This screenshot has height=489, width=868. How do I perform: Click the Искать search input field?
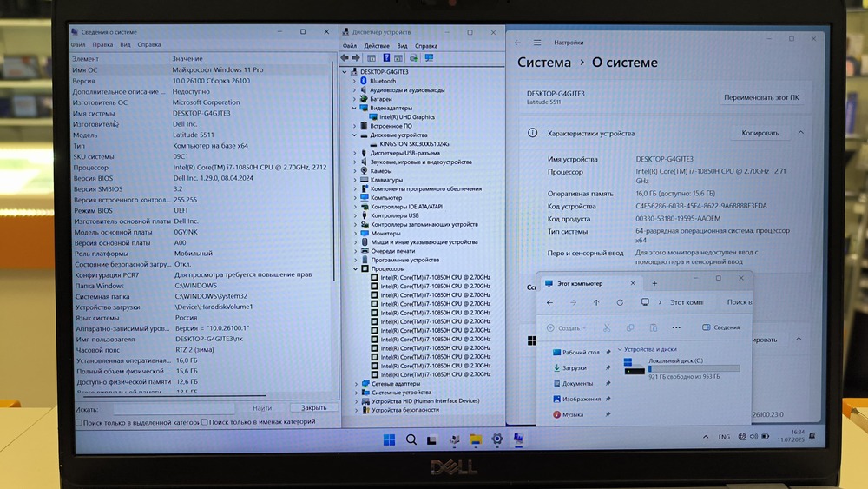[174, 409]
